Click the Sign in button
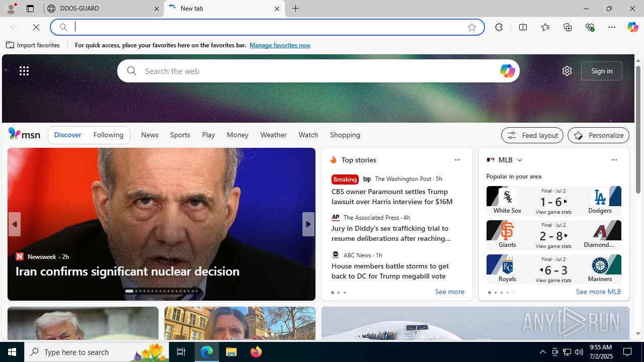 click(x=602, y=71)
